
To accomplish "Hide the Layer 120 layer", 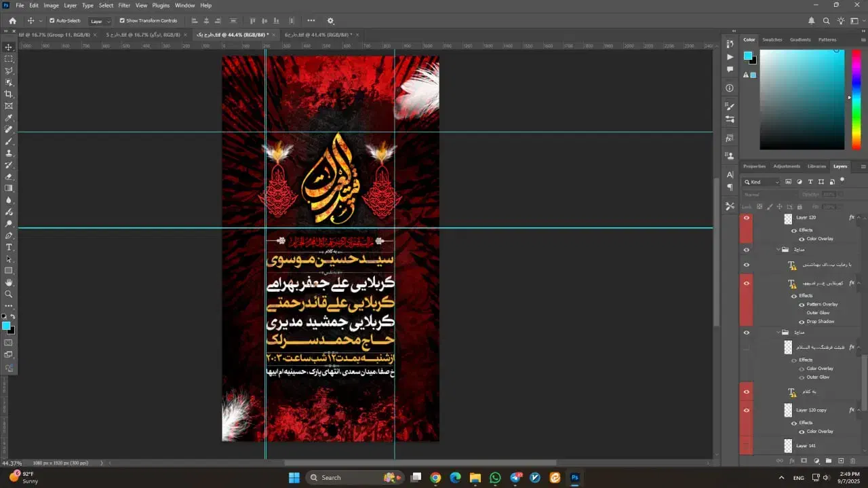I will (x=746, y=217).
